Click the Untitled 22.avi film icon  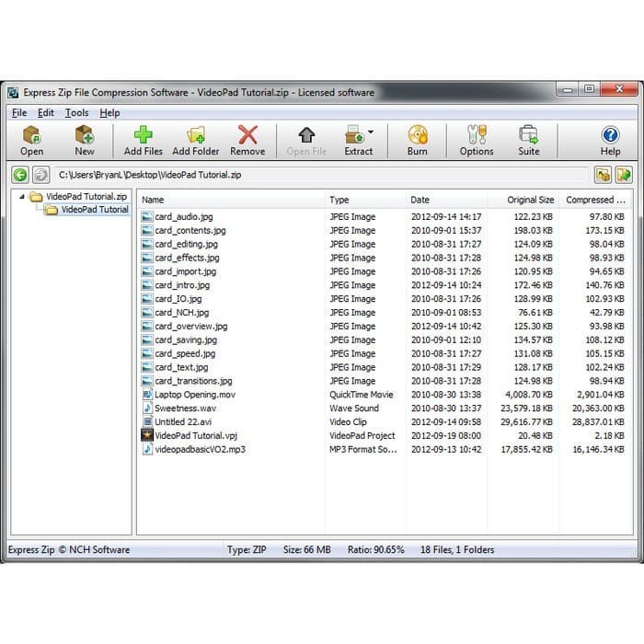147,421
